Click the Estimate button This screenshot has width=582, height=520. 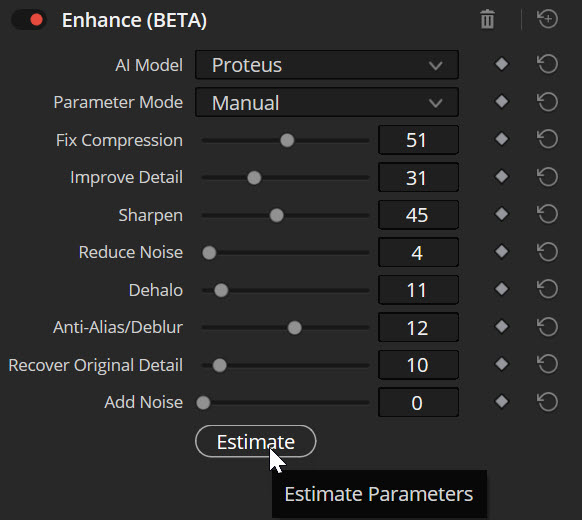point(256,442)
